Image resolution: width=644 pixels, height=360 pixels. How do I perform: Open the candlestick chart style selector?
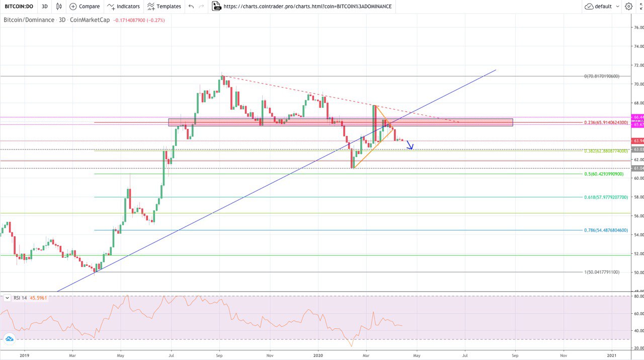coord(59,7)
